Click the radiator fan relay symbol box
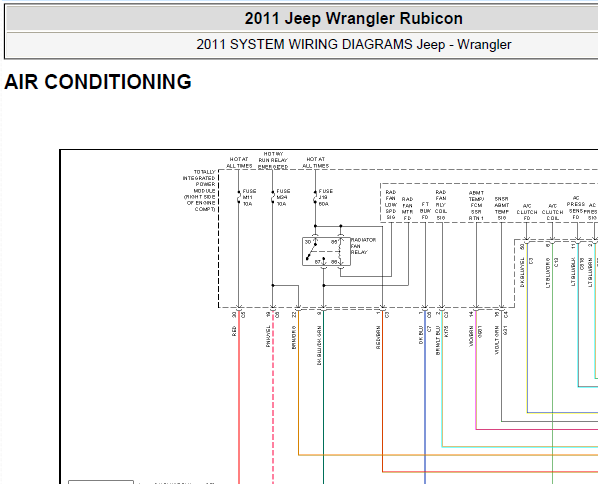This screenshot has width=598, height=484. pyautogui.click(x=326, y=251)
